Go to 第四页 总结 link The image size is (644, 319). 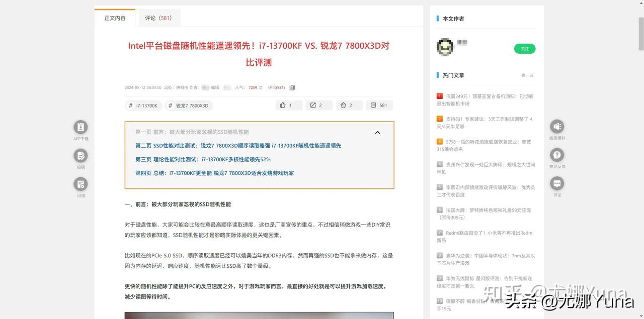pos(214,173)
